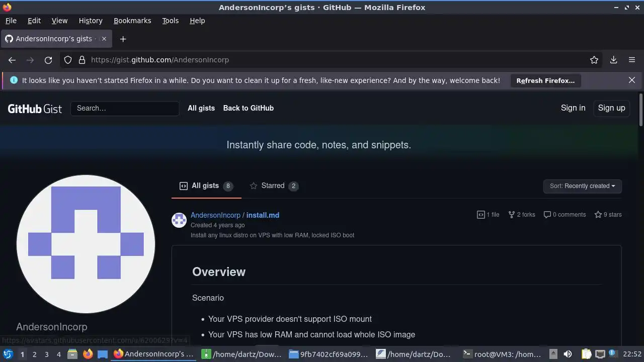Open the All gists header link
Viewport: 644px width, 362px height.
[201, 108]
